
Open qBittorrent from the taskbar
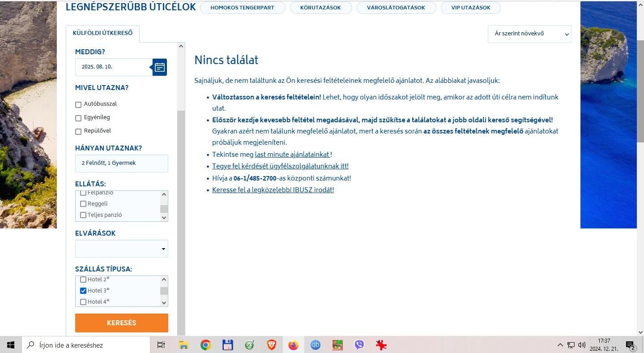coord(316,345)
